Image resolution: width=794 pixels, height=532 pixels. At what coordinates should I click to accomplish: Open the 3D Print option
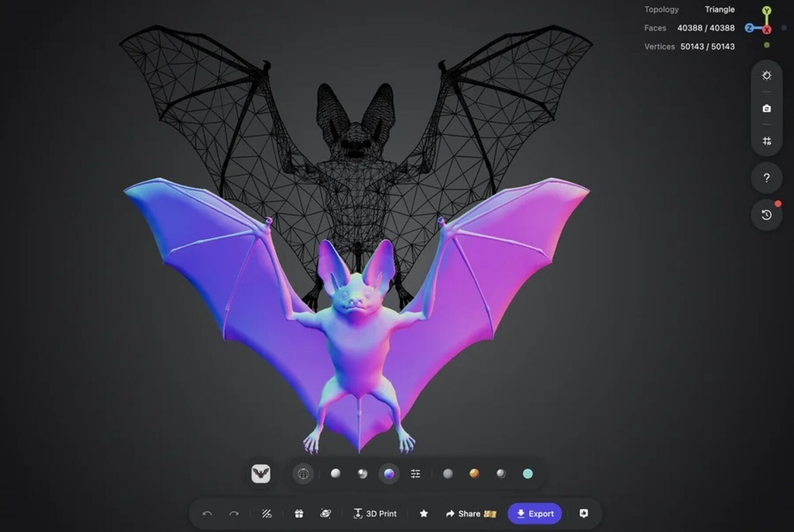click(x=375, y=513)
